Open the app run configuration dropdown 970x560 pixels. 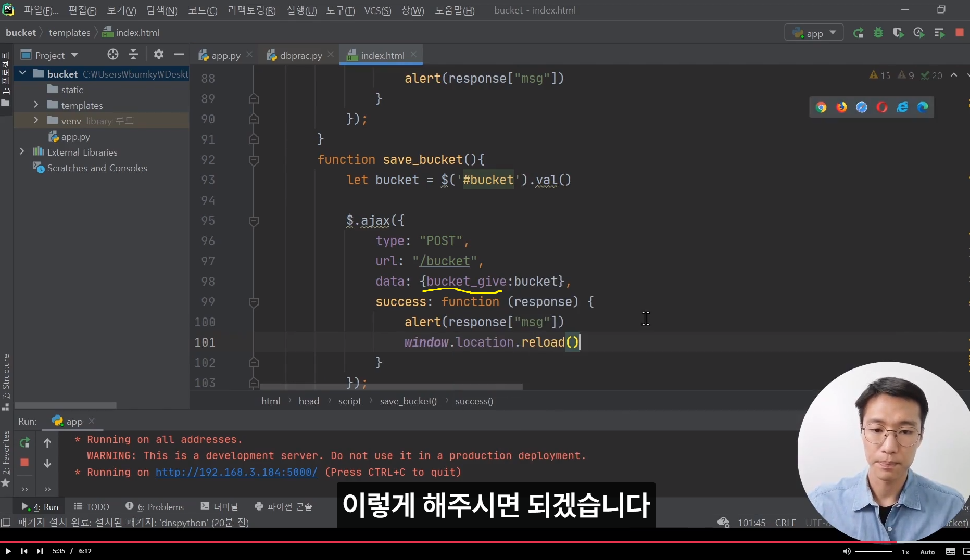(814, 33)
